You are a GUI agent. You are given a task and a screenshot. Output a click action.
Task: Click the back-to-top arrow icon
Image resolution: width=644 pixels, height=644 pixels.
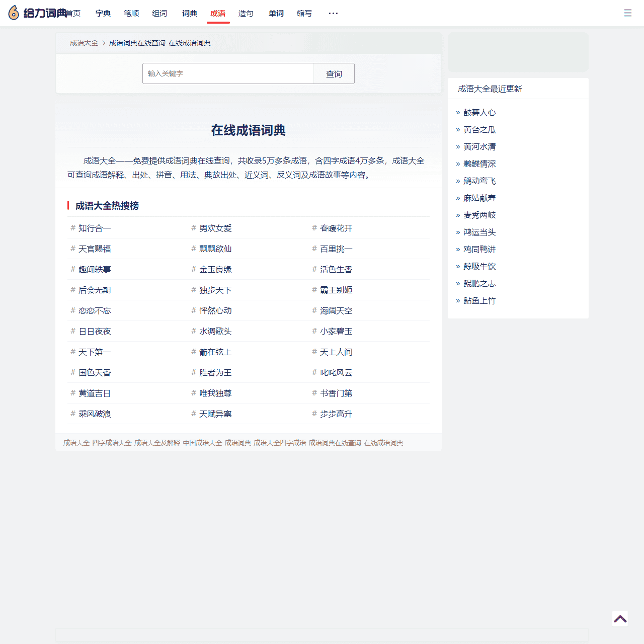point(619,618)
